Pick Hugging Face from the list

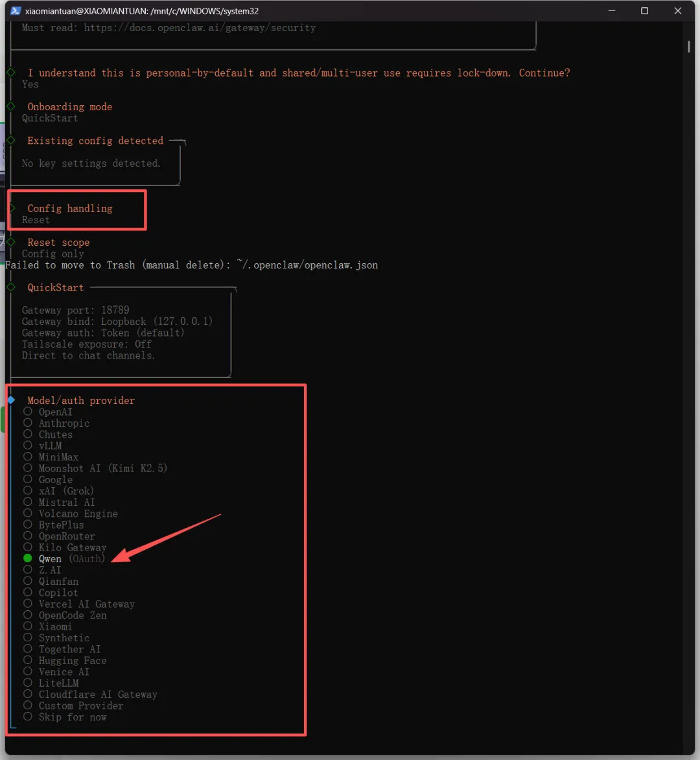(65, 660)
